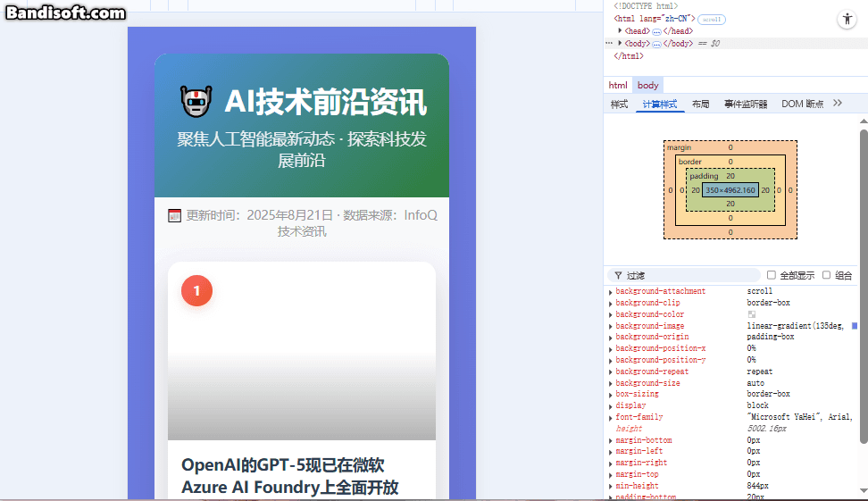Viewport: 868px width, 501px height.
Task: Open the DOM 断点 tab
Action: 802,104
